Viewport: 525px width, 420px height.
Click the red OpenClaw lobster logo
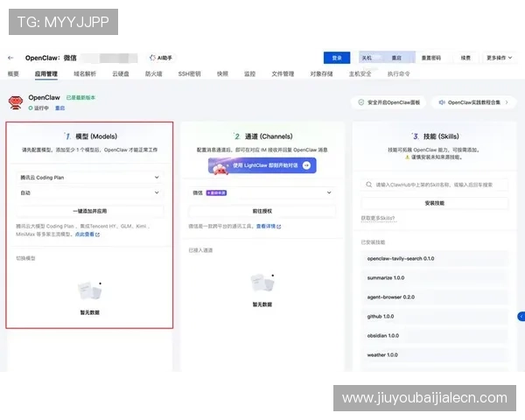pos(16,102)
